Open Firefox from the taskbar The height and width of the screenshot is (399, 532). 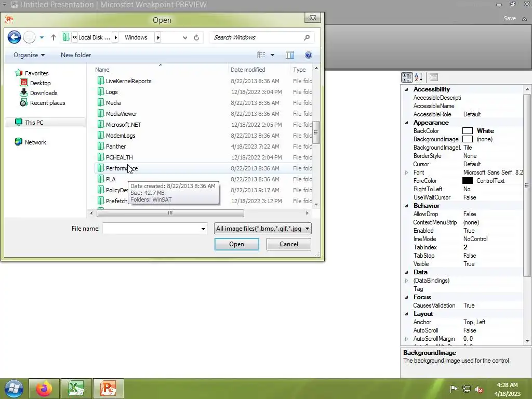(x=44, y=389)
